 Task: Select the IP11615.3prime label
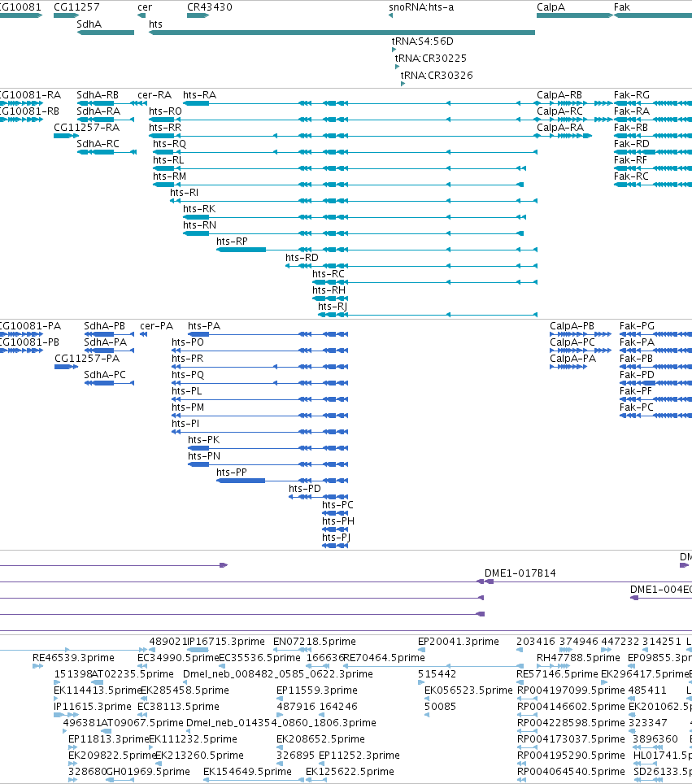(93, 707)
